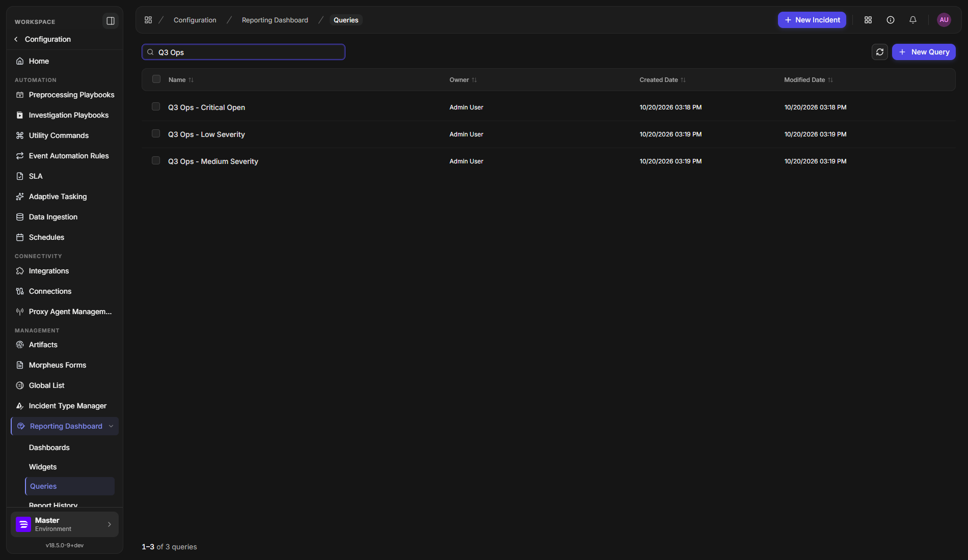Click the back arrow beside Configuration
This screenshot has width=968, height=560.
(16, 39)
